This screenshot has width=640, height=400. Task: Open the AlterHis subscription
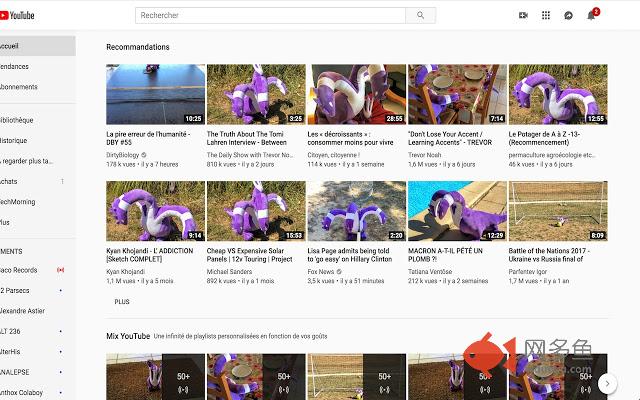pos(38,351)
